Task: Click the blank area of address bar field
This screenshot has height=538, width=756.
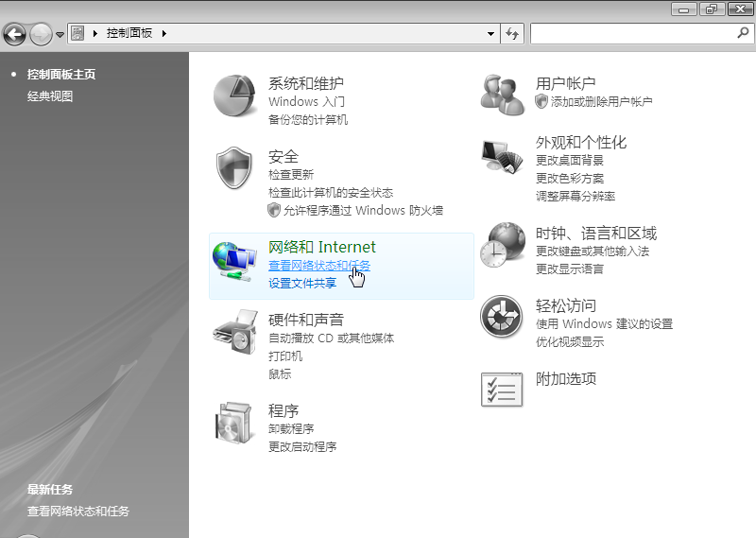Action: point(323,34)
